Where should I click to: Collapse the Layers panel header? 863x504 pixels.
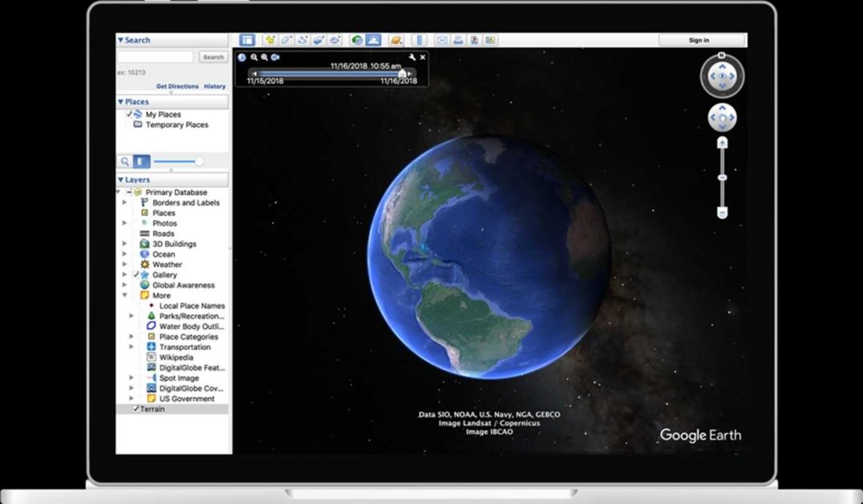pyautogui.click(x=171, y=180)
